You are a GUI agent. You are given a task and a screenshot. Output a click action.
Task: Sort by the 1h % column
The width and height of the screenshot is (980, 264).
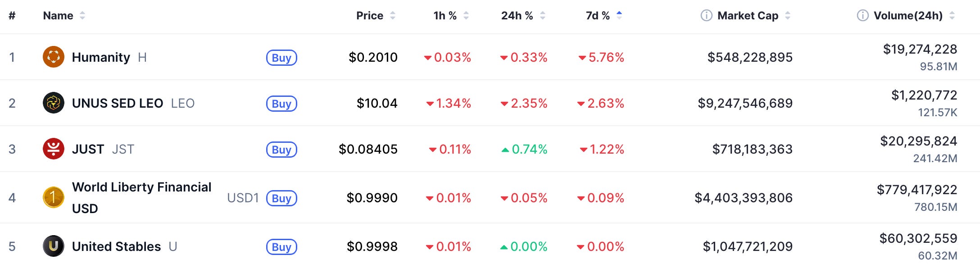[445, 16]
